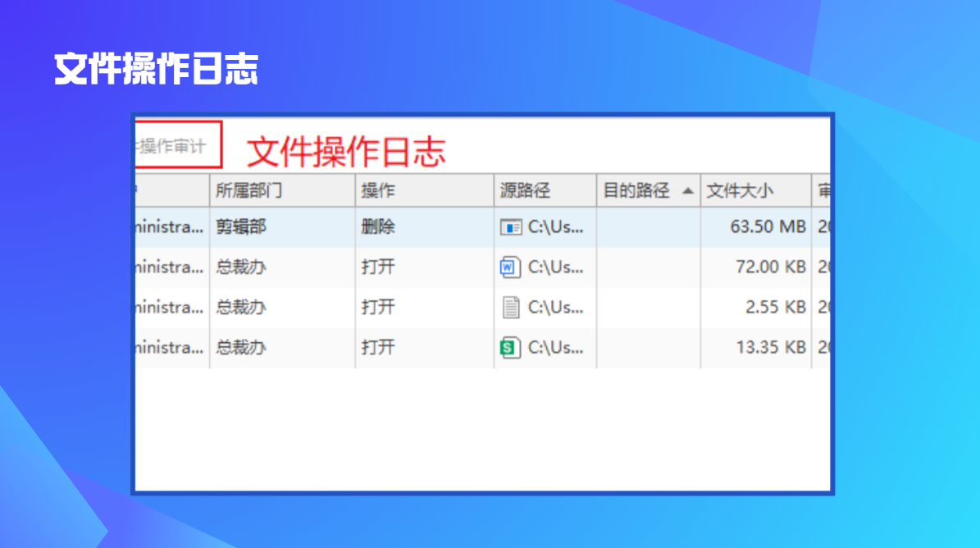
Task: Click the red 文件操作日志 heading text
Action: tap(346, 152)
